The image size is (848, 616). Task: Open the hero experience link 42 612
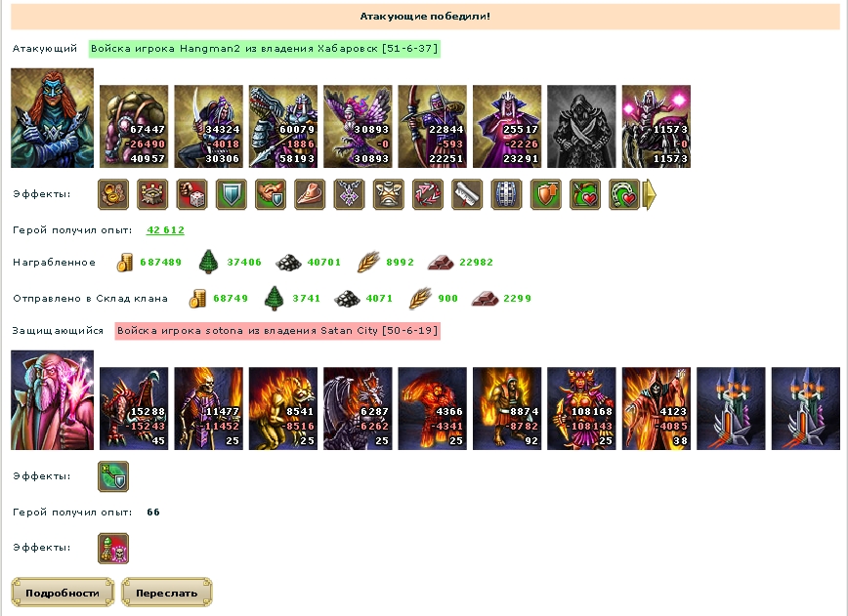tap(165, 229)
